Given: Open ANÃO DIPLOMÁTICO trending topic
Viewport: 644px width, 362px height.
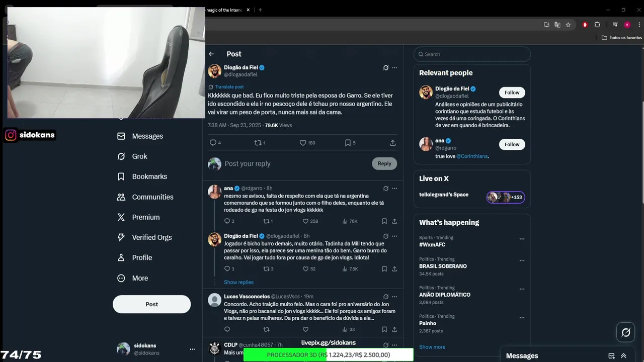Looking at the screenshot, I should tap(445, 295).
